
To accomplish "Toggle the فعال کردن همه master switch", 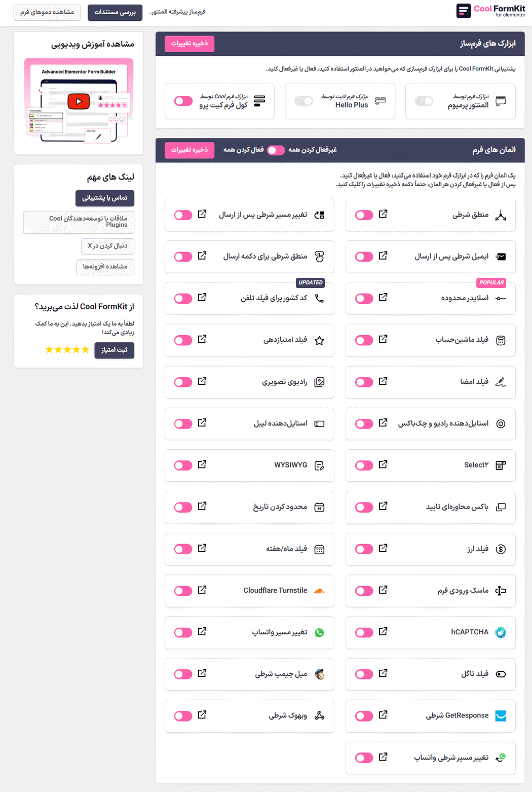I will (276, 150).
